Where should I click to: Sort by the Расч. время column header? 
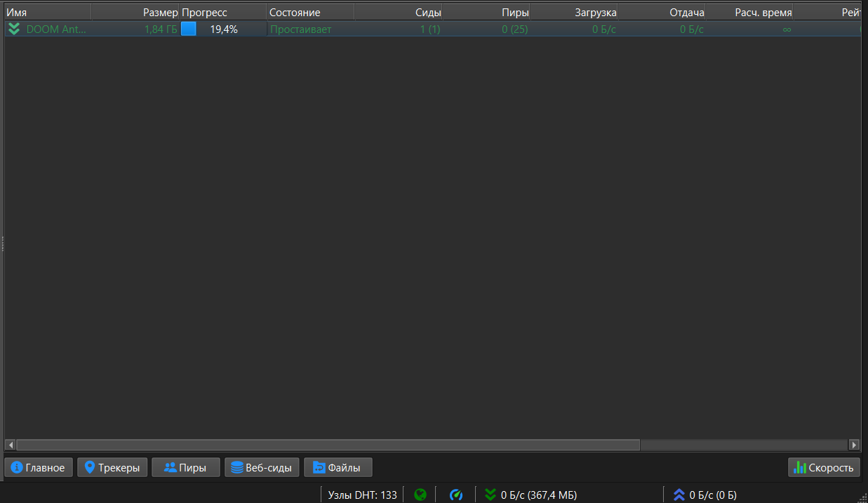click(x=749, y=13)
